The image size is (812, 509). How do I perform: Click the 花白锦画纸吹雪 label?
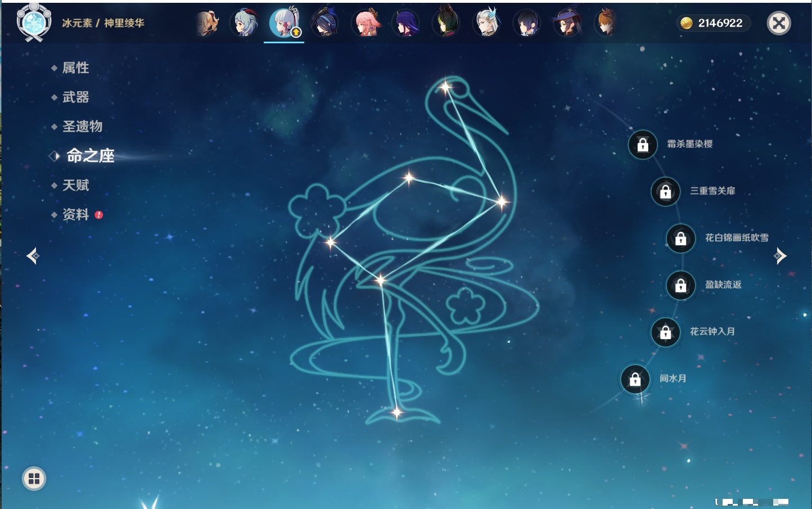[737, 237]
